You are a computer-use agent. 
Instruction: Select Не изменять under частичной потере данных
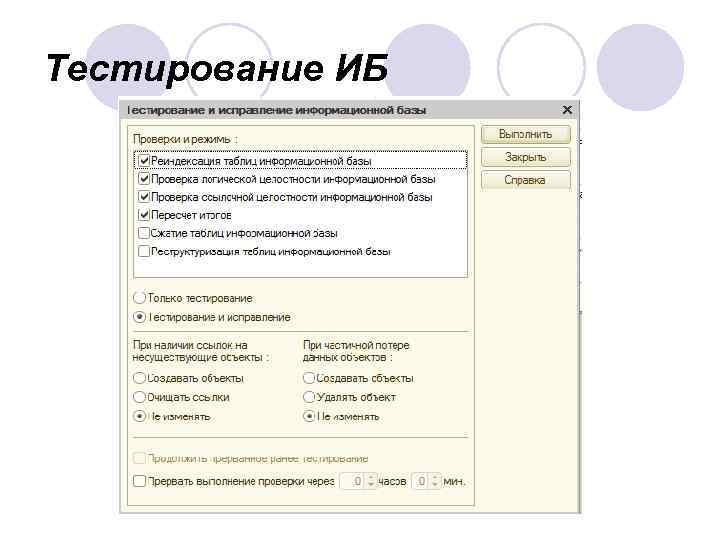pyautogui.click(x=309, y=416)
